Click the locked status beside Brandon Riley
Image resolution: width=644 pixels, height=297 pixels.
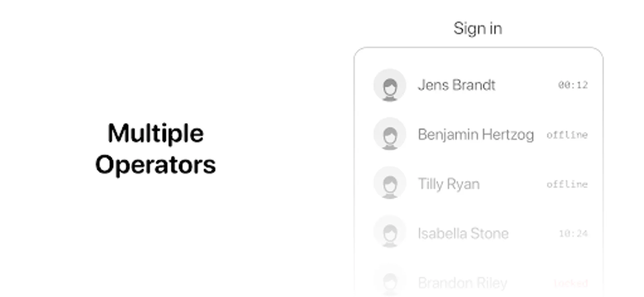pos(570,283)
